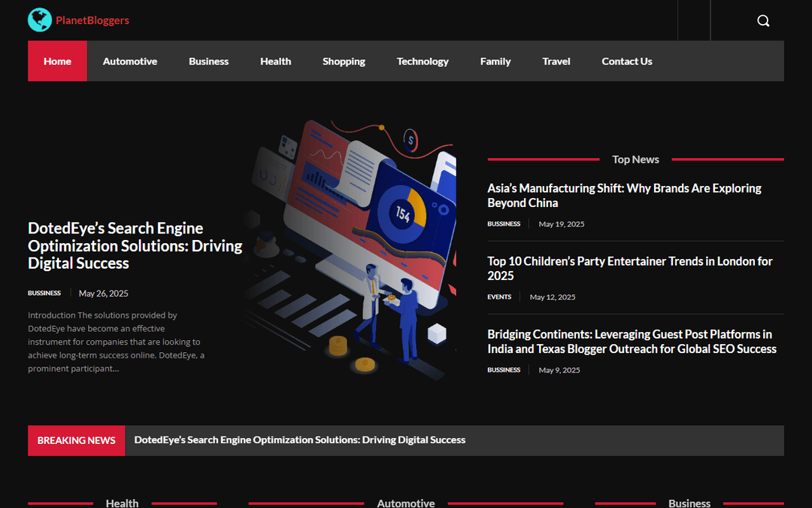Click the Top News section heading
This screenshot has height=508, width=812.
pyautogui.click(x=635, y=160)
